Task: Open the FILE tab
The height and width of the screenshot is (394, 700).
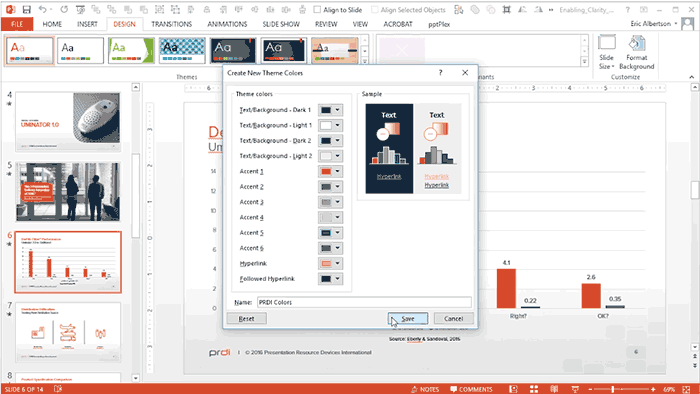Action: tap(17, 24)
